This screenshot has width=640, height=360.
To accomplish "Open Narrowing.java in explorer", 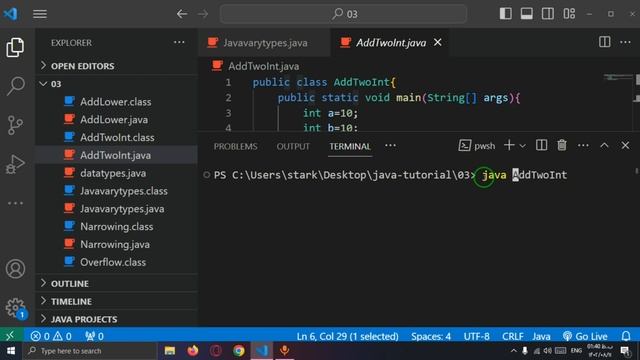I will point(116,244).
